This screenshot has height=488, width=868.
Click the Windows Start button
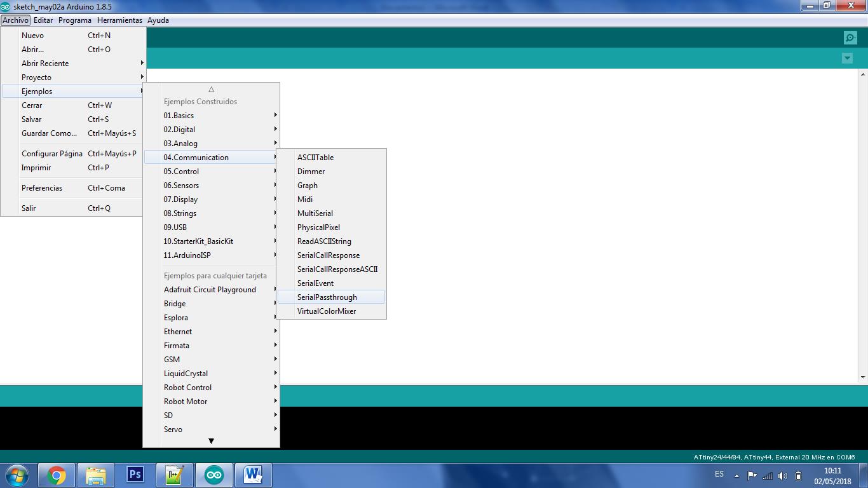pyautogui.click(x=17, y=475)
